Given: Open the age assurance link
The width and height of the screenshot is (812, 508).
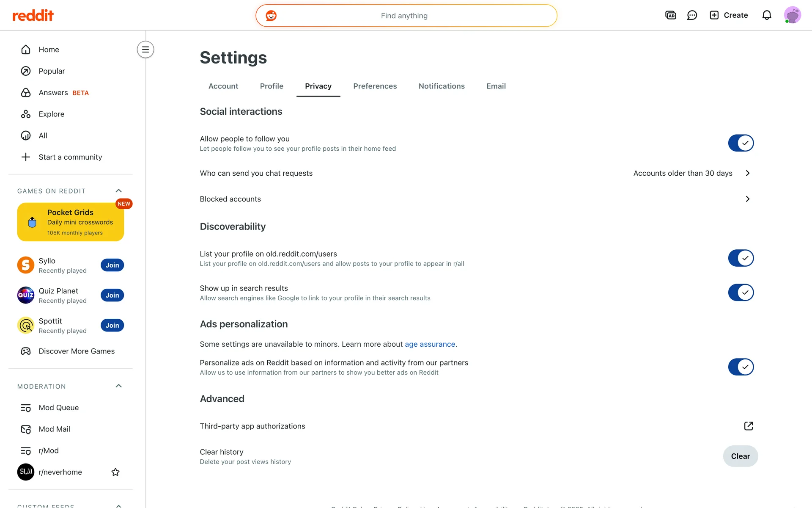Looking at the screenshot, I should pyautogui.click(x=430, y=344).
